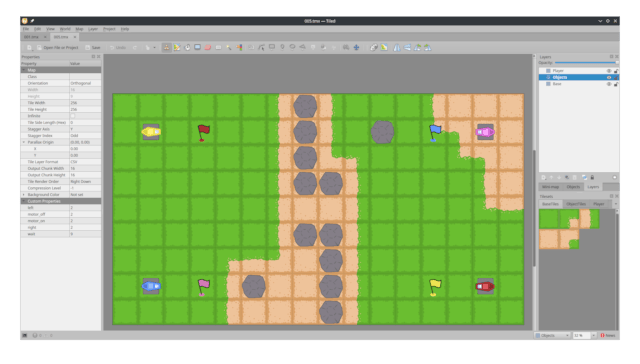This screenshot has height=364, width=640.
Task: Toggle visibility of the Base layer
Action: click(609, 84)
